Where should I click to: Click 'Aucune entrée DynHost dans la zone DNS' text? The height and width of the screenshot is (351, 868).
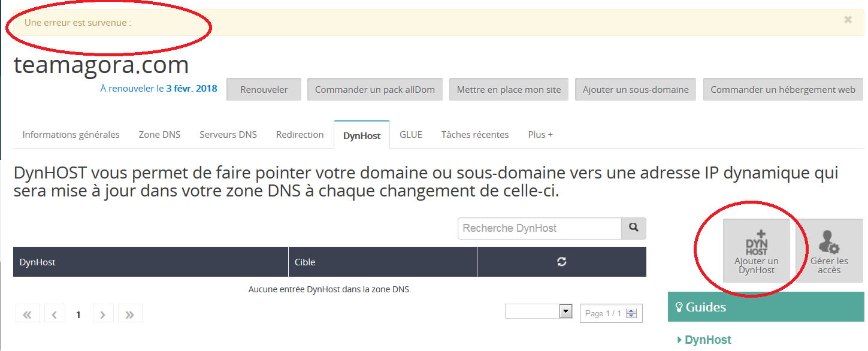coord(329,289)
